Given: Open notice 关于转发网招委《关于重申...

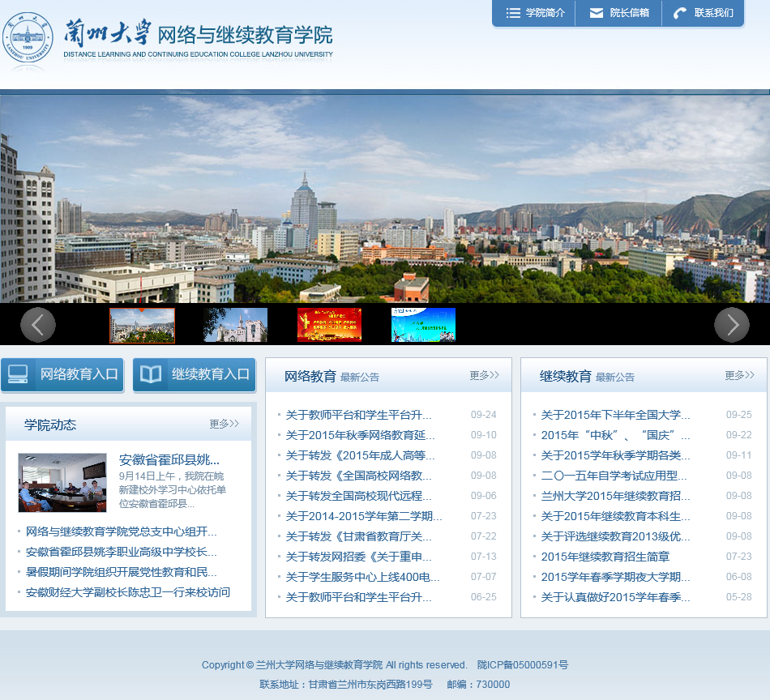Looking at the screenshot, I should point(358,557).
